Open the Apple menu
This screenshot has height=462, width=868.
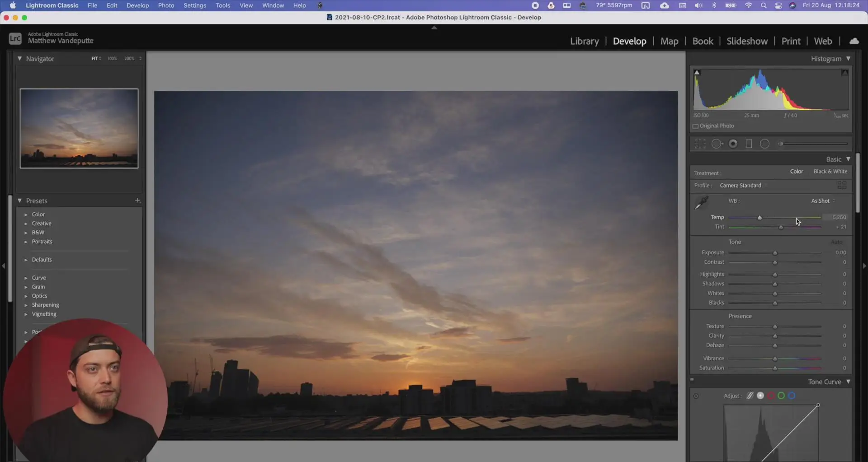13,5
